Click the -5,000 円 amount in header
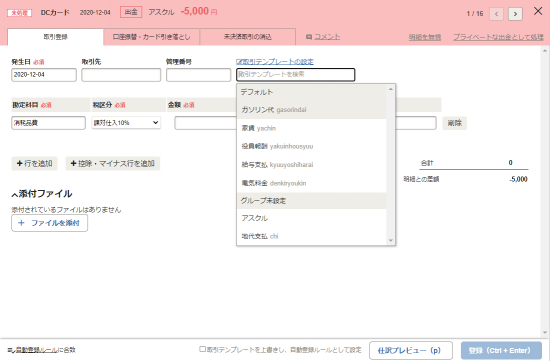 click(x=199, y=12)
